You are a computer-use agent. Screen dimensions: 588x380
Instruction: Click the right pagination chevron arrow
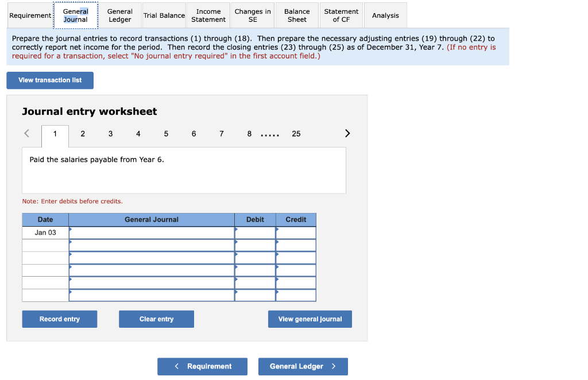(x=347, y=133)
